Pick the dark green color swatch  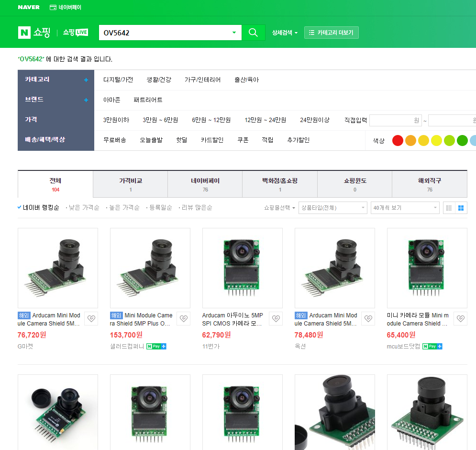click(x=462, y=140)
